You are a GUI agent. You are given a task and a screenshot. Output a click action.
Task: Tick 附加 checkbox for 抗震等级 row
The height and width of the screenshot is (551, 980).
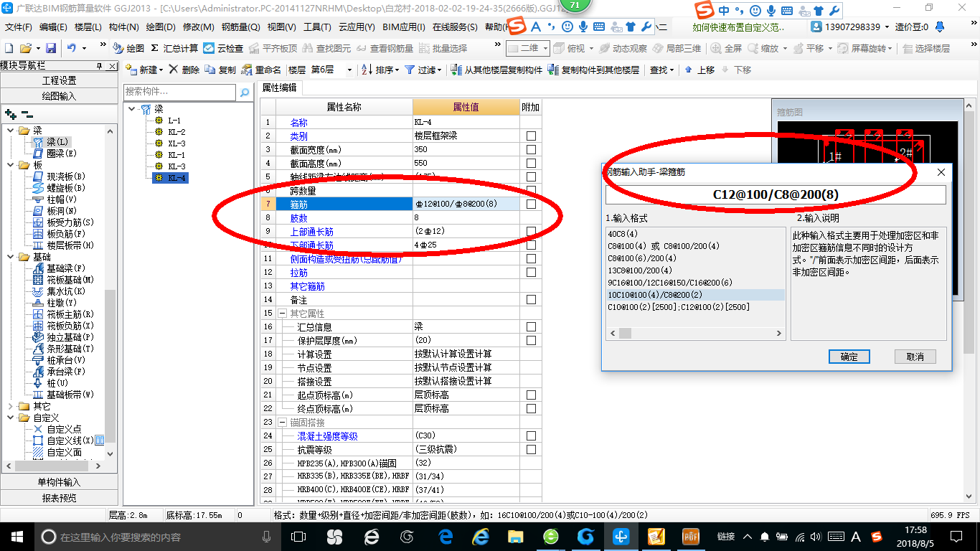(x=531, y=450)
